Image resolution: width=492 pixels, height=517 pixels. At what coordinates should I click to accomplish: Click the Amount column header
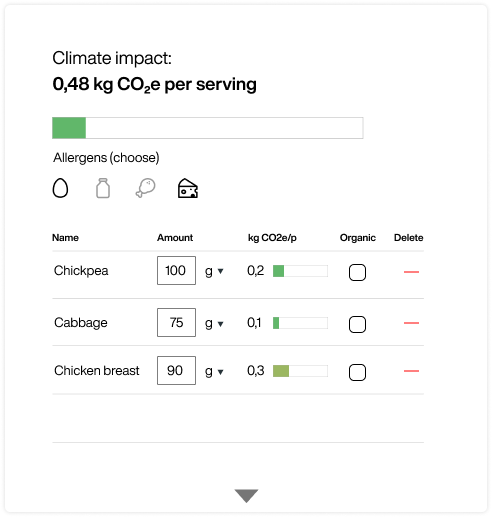[175, 238]
